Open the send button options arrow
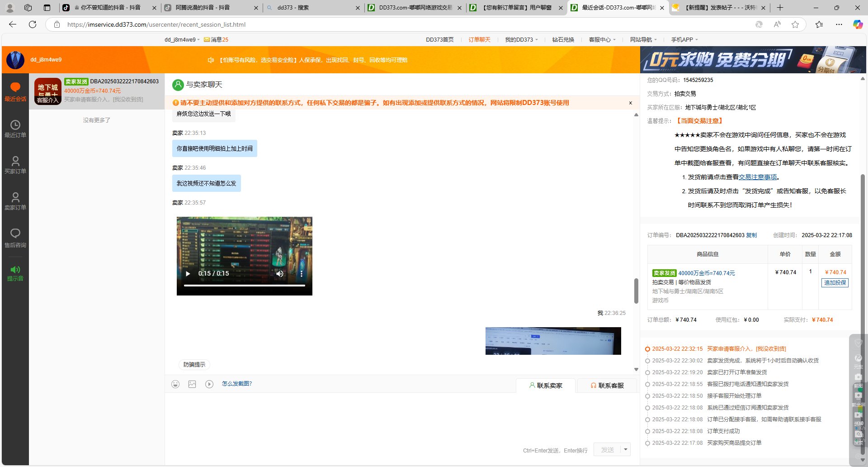Viewport: 868px width, 467px height. pyautogui.click(x=626, y=449)
